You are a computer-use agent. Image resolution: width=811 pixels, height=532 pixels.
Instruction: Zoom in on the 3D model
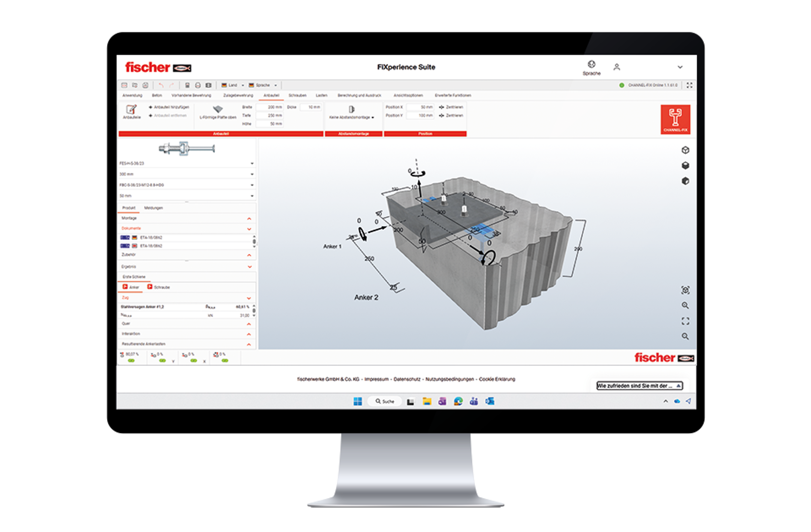pos(685,306)
